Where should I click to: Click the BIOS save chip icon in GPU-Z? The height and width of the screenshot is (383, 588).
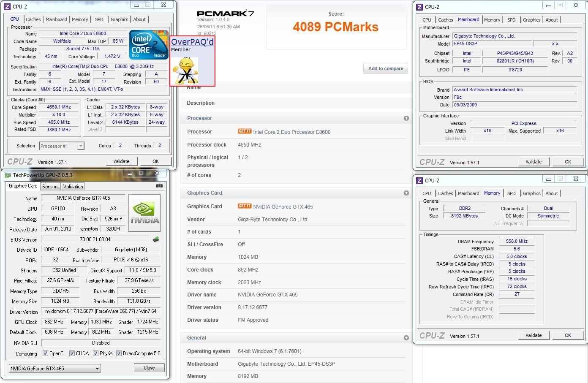pos(156,239)
